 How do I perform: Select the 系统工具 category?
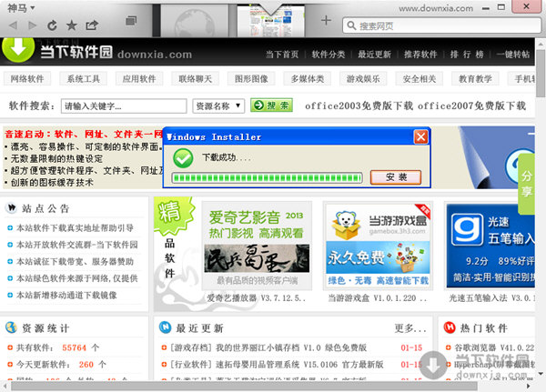click(83, 79)
